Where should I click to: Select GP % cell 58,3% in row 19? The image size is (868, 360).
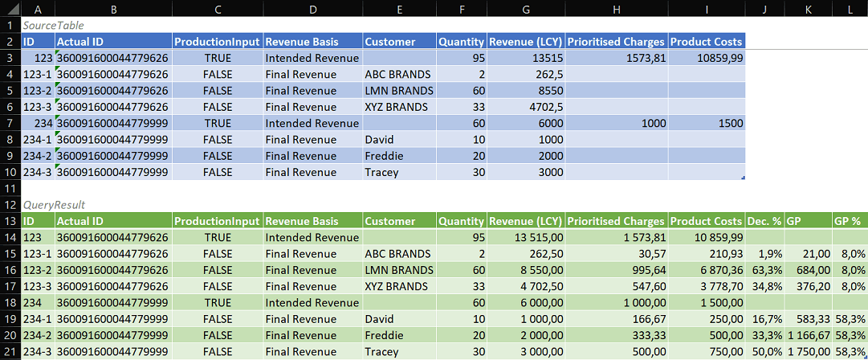(x=850, y=319)
